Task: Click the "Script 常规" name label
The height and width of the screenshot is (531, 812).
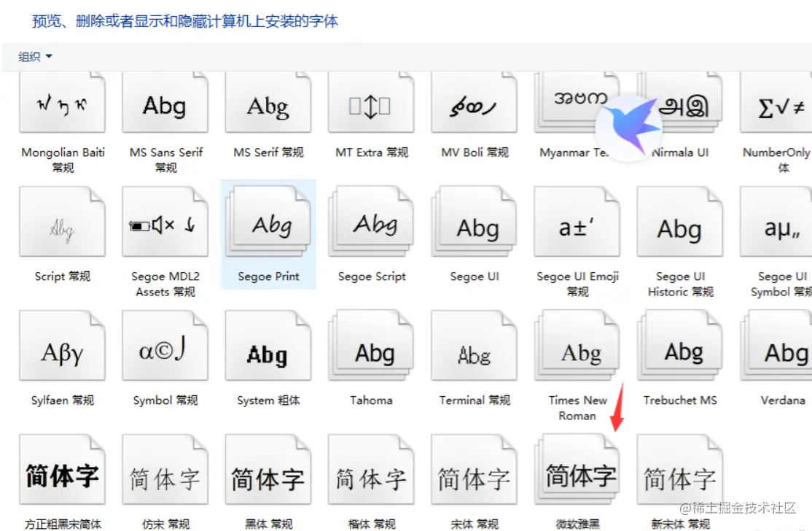Action: click(63, 276)
